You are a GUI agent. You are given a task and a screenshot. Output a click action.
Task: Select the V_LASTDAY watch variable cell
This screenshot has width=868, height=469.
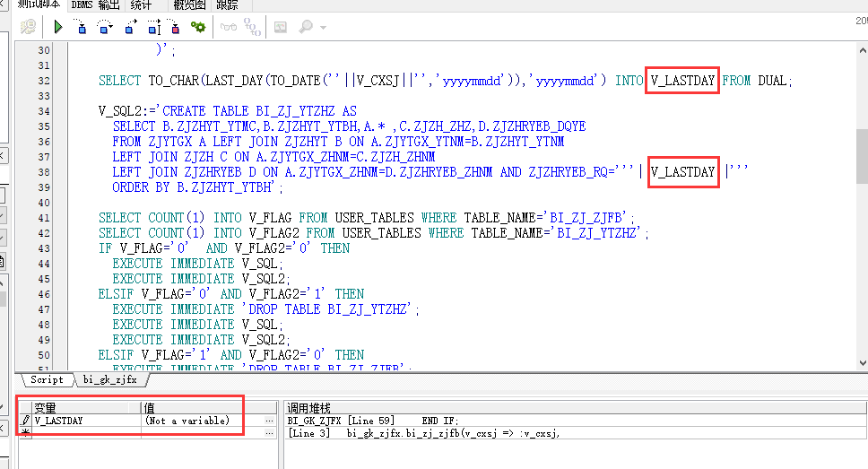87,421
